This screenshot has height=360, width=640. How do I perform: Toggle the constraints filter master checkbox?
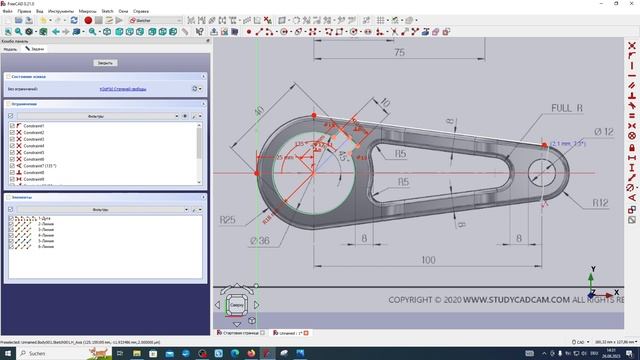(11, 116)
